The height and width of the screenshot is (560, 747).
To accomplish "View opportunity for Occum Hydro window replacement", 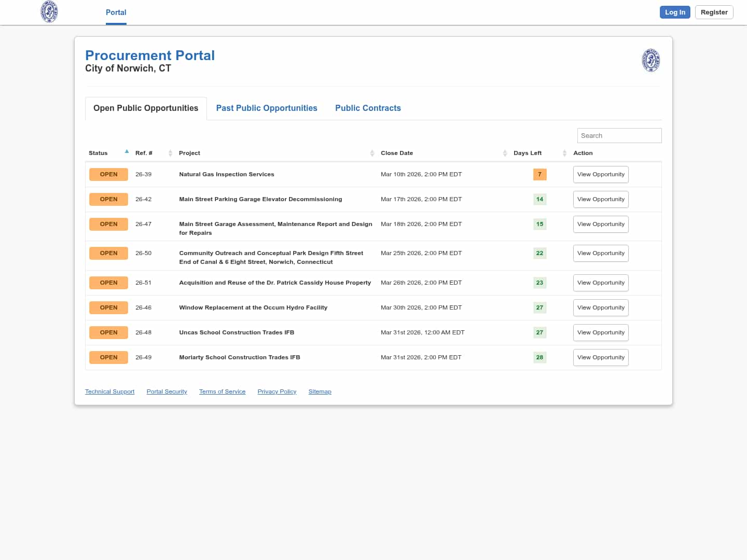I will (x=601, y=307).
